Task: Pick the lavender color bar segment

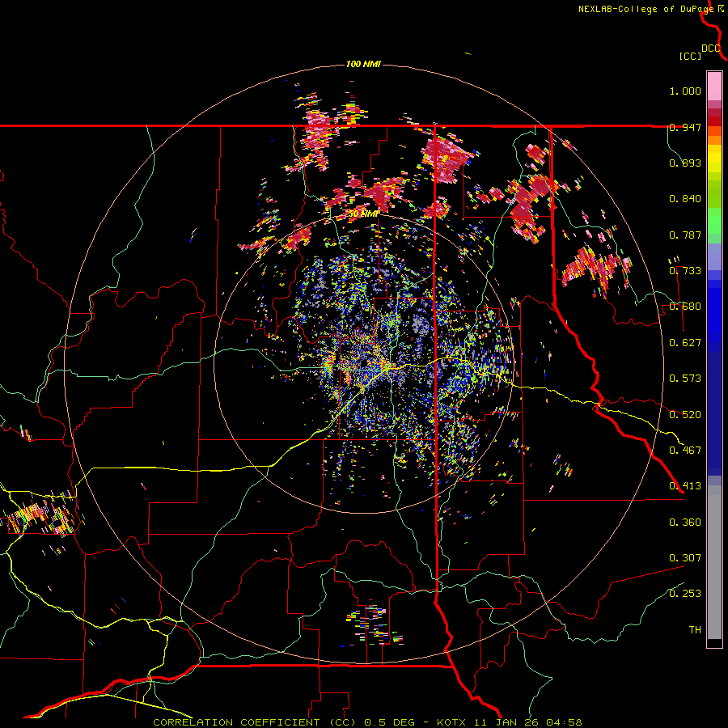Action: pos(714,256)
